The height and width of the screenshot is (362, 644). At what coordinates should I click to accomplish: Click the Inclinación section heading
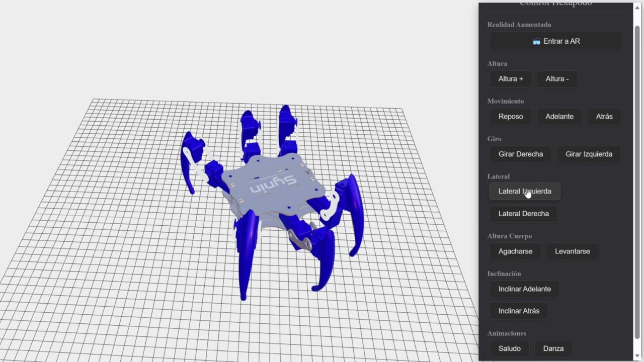click(x=504, y=274)
